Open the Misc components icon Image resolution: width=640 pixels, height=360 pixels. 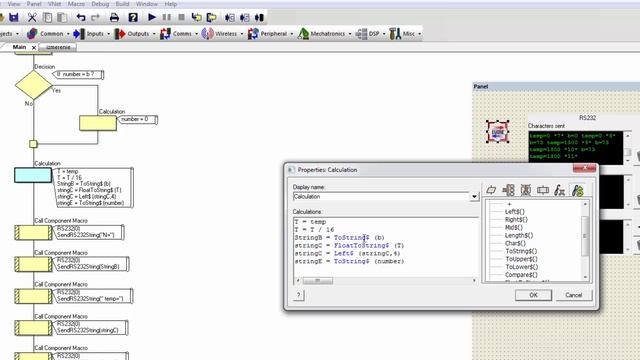pos(395,33)
